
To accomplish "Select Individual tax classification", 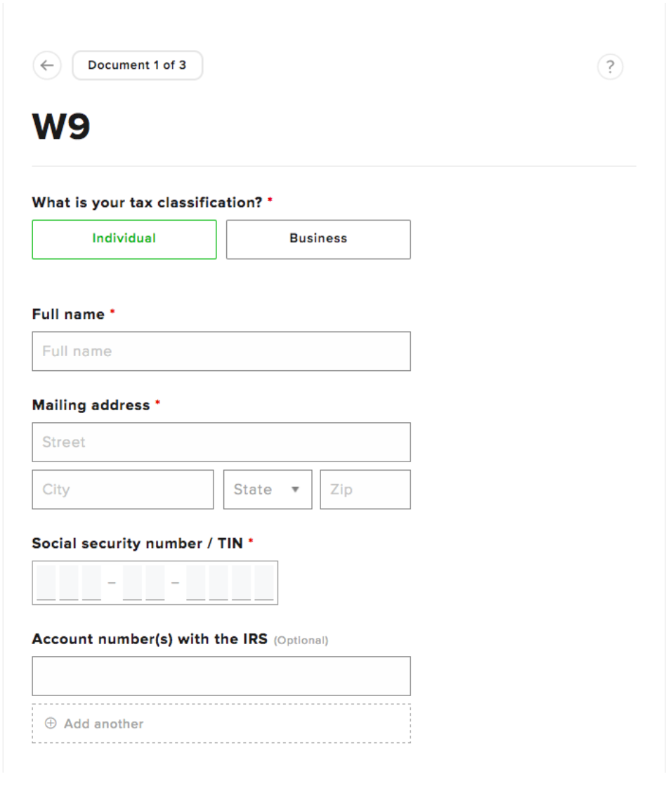I will tap(124, 240).
